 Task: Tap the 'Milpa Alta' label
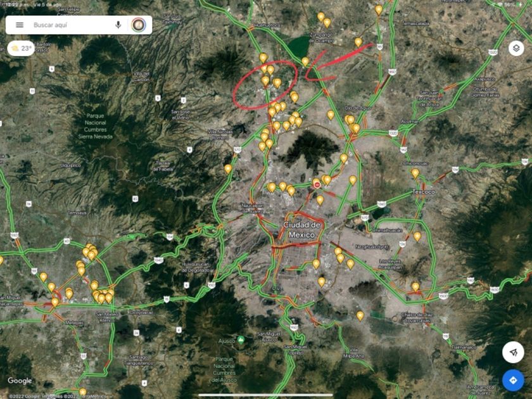point(353,353)
